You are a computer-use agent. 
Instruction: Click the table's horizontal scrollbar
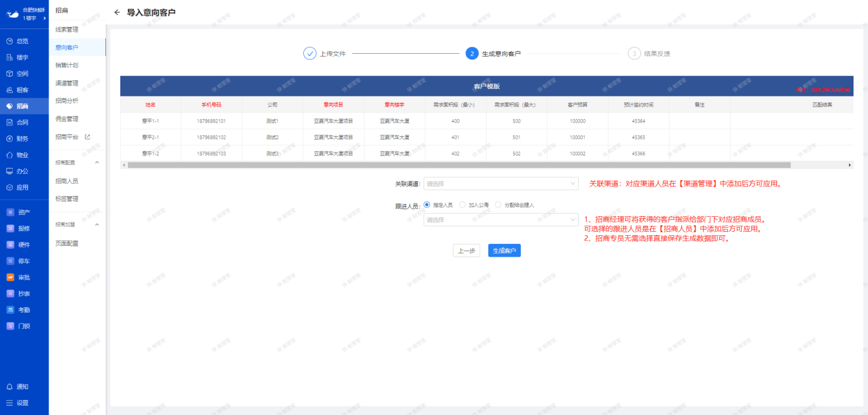click(458, 165)
